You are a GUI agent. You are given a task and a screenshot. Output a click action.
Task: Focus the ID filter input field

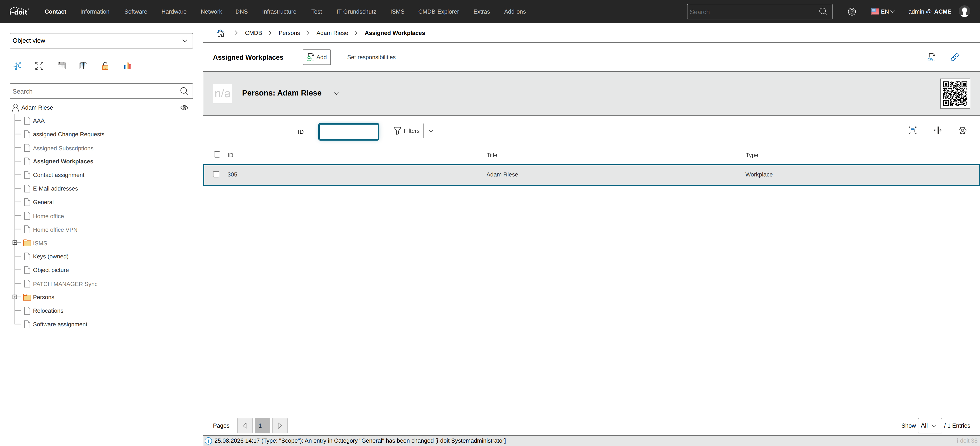(349, 132)
